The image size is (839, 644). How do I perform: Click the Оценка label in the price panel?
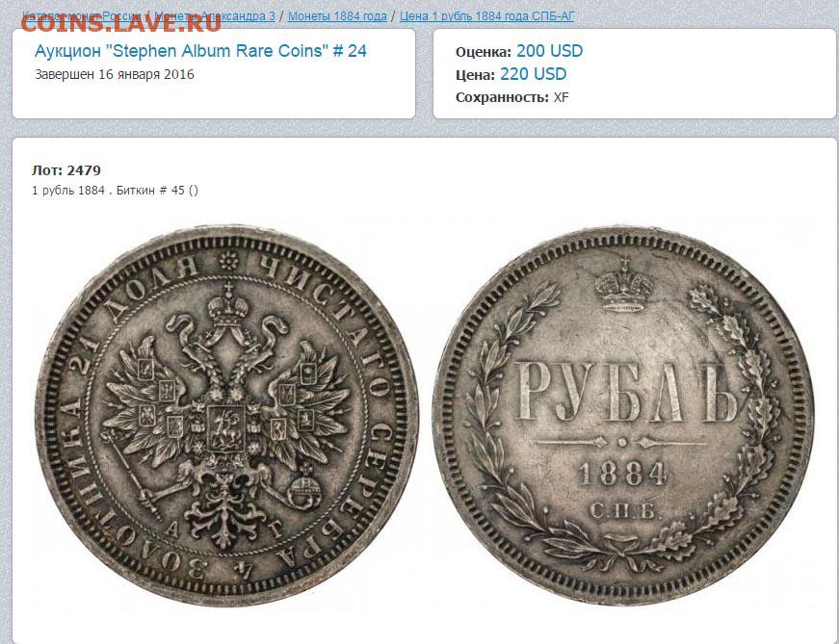pos(484,52)
